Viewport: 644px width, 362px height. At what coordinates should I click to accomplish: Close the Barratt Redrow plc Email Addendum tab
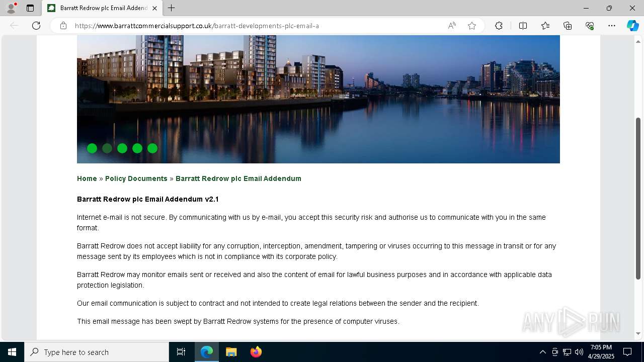154,8
